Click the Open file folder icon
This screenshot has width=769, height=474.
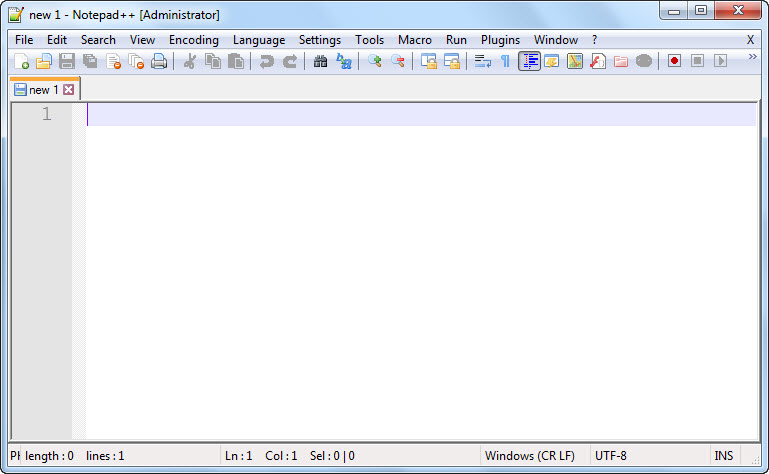tap(43, 61)
